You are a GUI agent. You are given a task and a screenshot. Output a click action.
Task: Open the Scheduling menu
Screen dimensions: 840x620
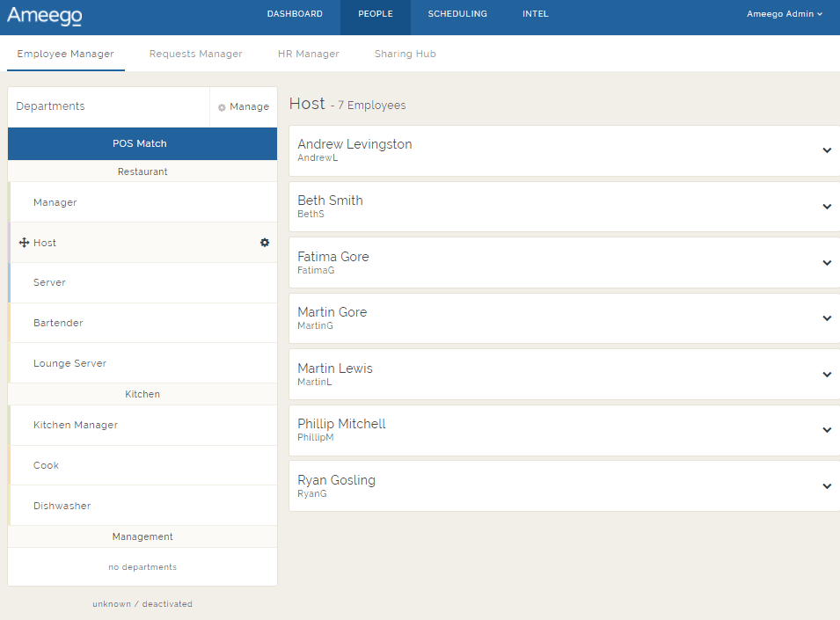pos(457,14)
